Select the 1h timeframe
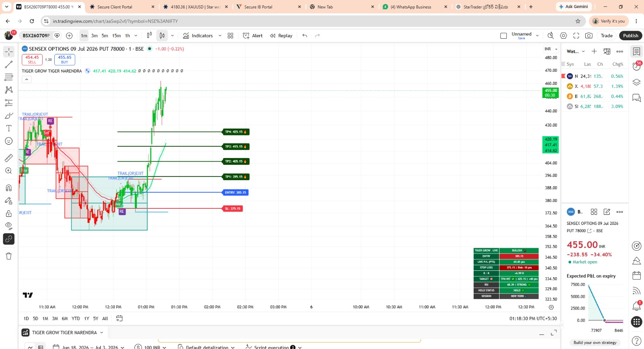The image size is (644, 349). 128,35
